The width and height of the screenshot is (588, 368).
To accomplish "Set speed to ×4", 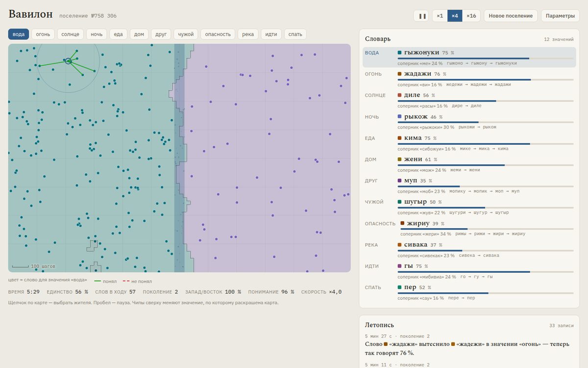I will pyautogui.click(x=455, y=16).
